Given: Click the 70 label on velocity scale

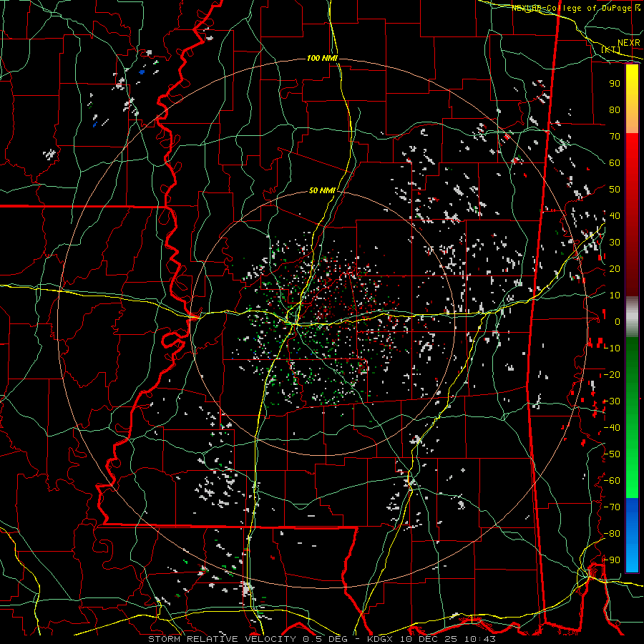Looking at the screenshot, I should 615,137.
